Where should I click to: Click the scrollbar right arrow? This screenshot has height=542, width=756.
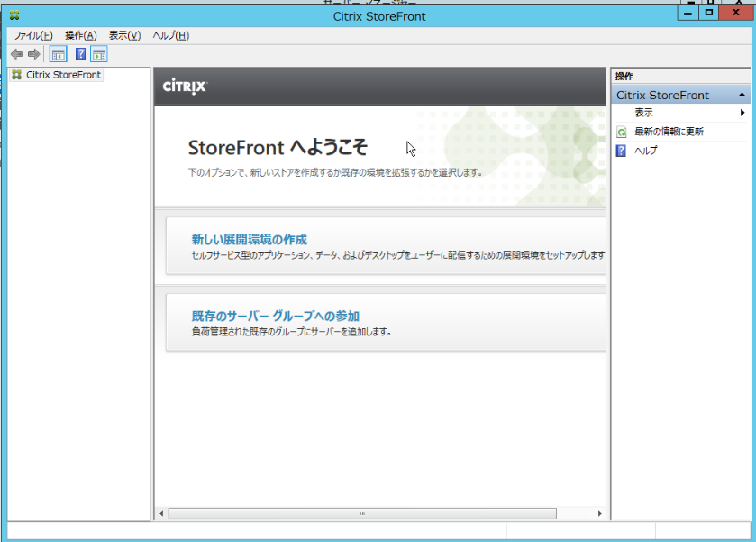[x=600, y=513]
